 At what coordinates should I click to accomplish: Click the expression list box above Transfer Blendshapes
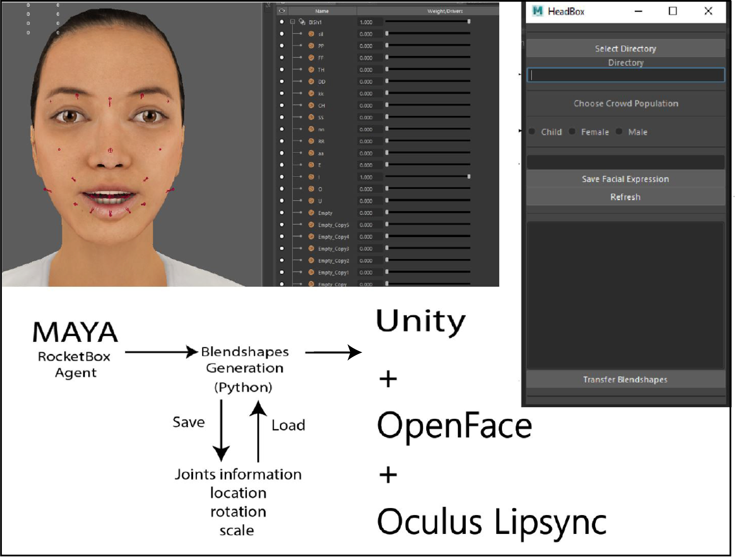click(626, 295)
